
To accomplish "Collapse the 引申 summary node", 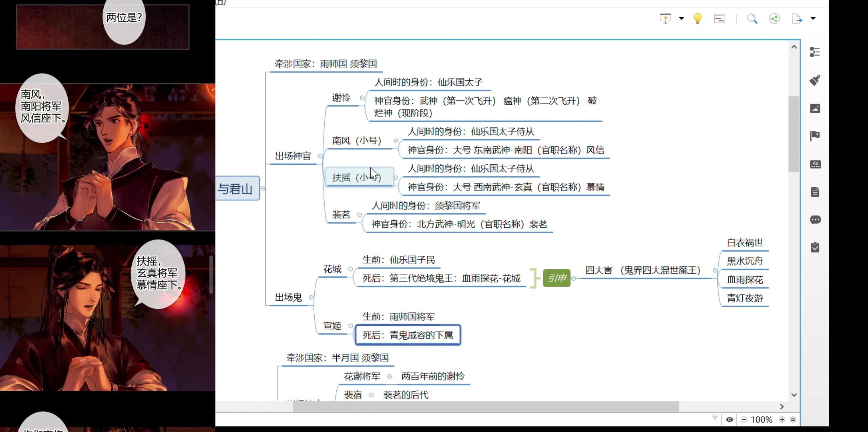I will [x=574, y=278].
